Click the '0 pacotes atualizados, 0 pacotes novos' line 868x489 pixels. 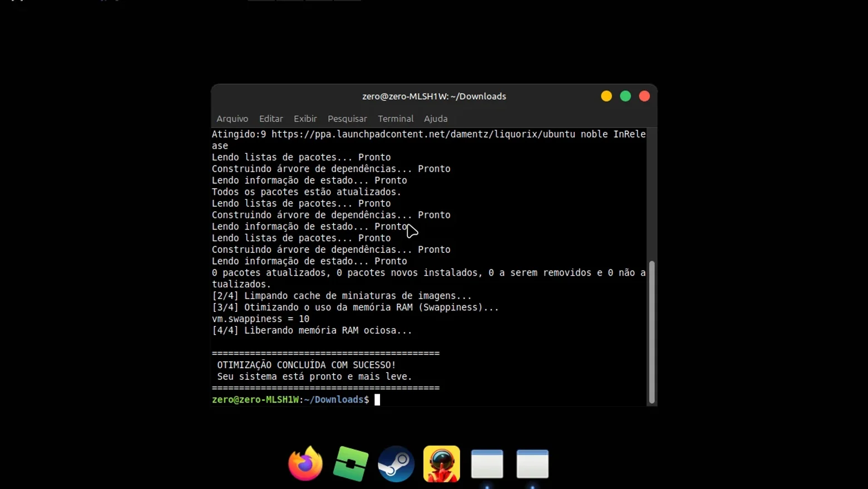point(428,278)
